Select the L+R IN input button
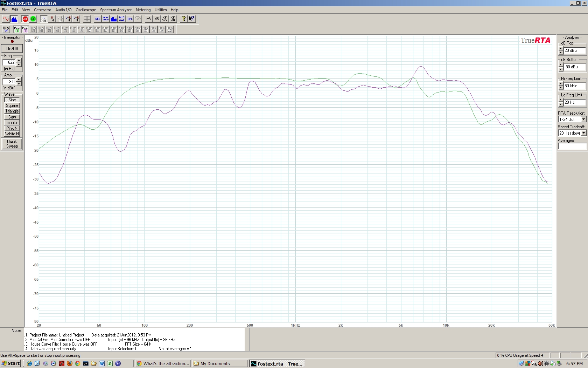588x368 pixels. [x=68, y=19]
